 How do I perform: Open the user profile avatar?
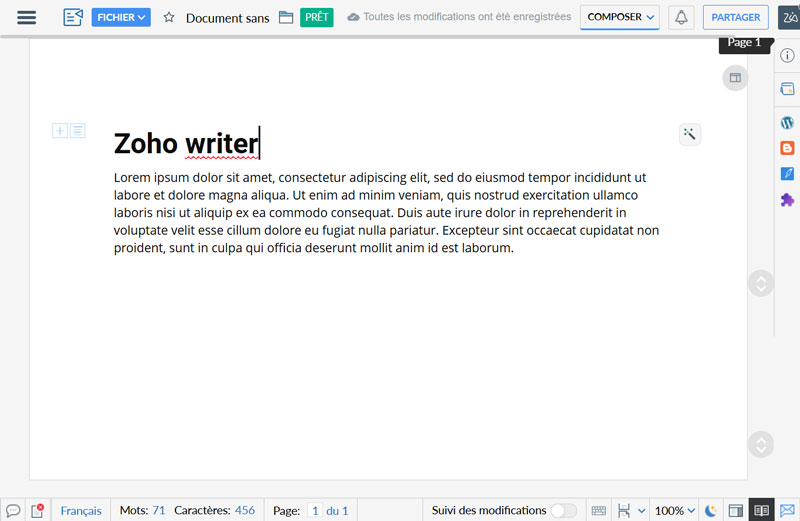(789, 17)
